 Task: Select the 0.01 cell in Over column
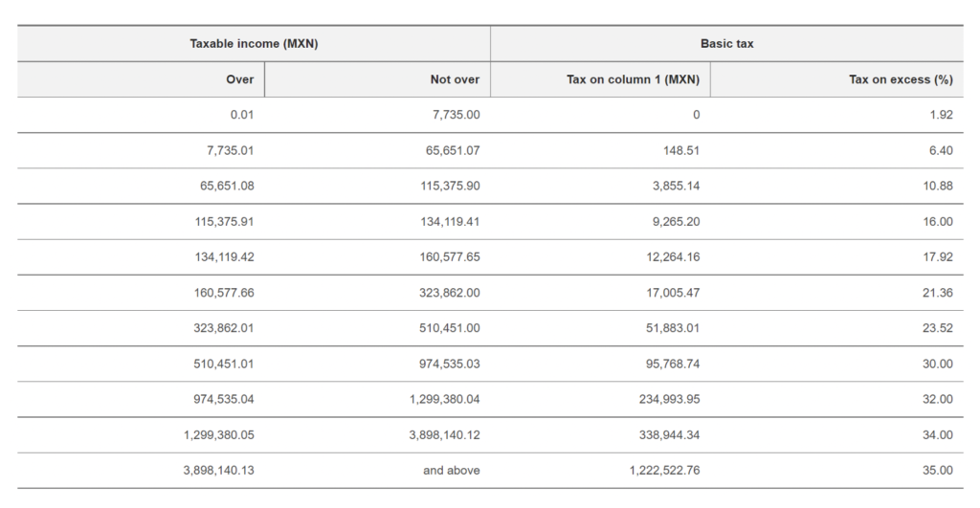[x=241, y=115]
